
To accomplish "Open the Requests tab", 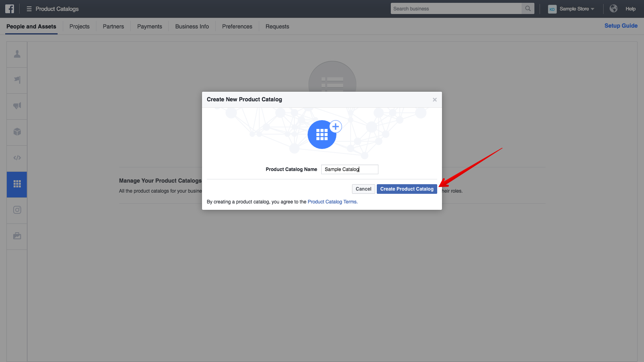I will click(x=277, y=26).
